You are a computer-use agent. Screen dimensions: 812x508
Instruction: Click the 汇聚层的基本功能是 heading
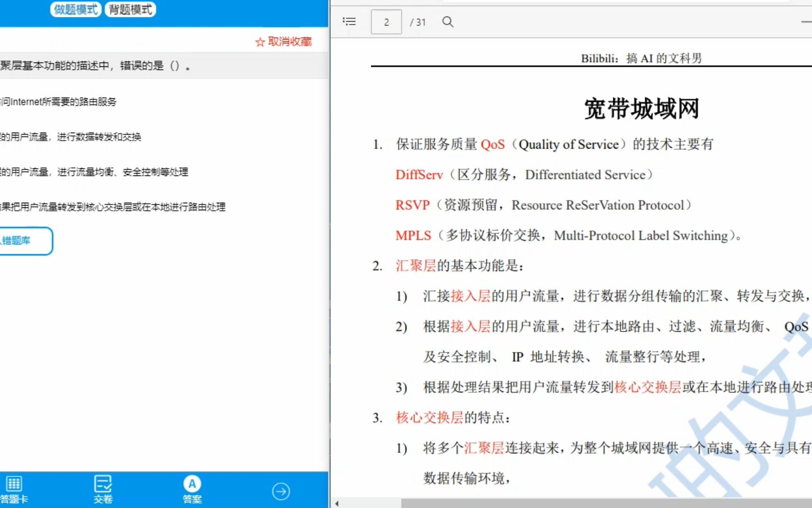pos(459,266)
